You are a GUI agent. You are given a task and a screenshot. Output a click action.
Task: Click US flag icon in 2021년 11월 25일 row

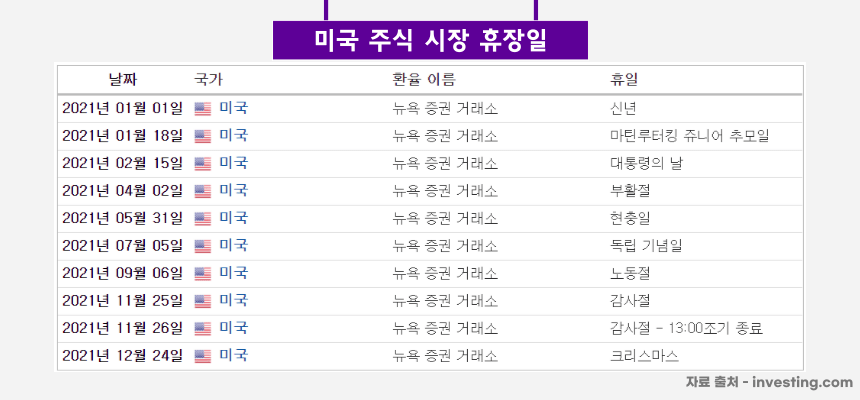coord(202,301)
